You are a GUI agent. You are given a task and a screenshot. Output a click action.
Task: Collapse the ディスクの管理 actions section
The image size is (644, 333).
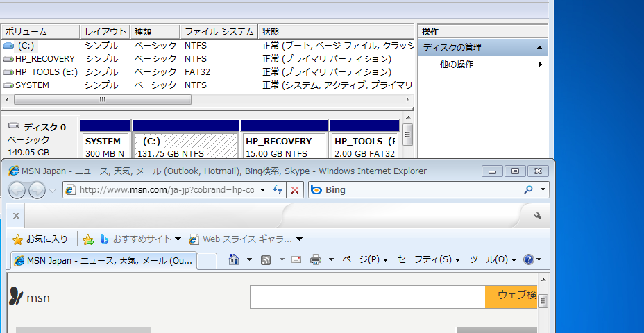pyautogui.click(x=539, y=48)
